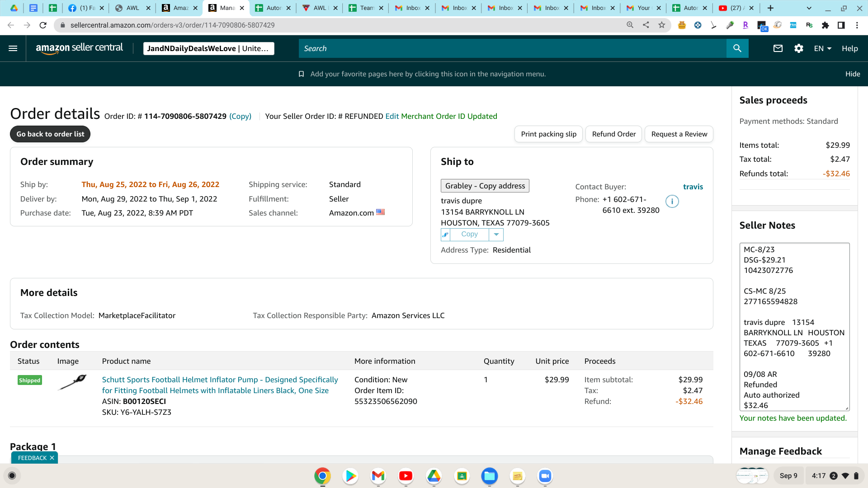Screen dimensions: 868x488
Task: Click the share icon in the address bar
Action: (646, 25)
